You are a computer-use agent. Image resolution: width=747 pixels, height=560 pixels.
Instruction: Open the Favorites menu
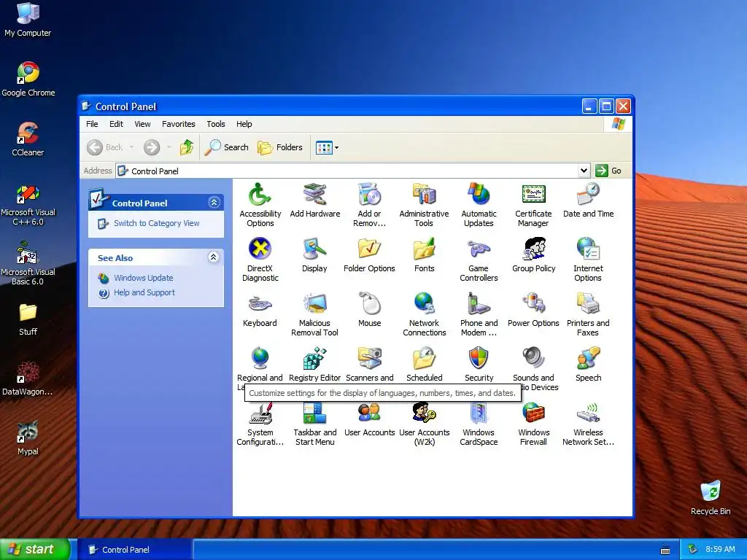179,124
